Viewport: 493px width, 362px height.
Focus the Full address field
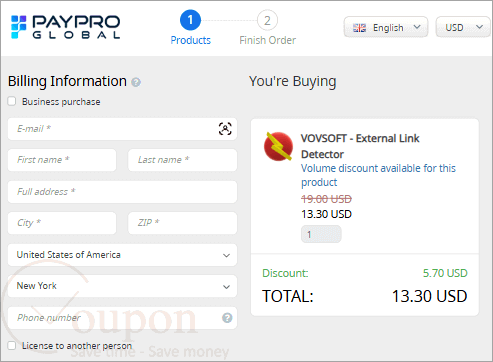[x=122, y=192]
